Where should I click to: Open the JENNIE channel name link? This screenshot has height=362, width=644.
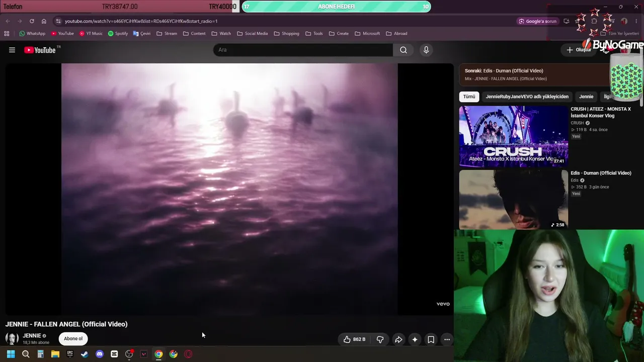[x=32, y=336]
